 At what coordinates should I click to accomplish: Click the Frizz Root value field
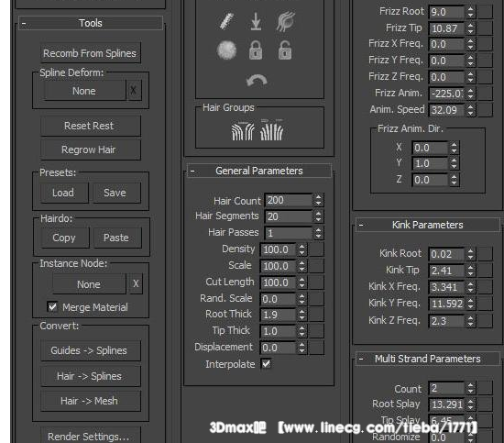447,12
